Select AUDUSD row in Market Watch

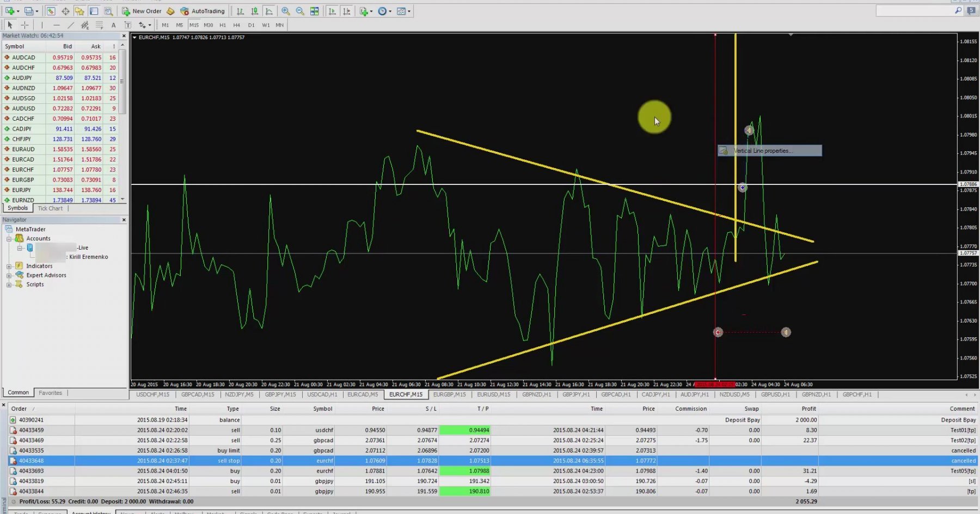60,108
